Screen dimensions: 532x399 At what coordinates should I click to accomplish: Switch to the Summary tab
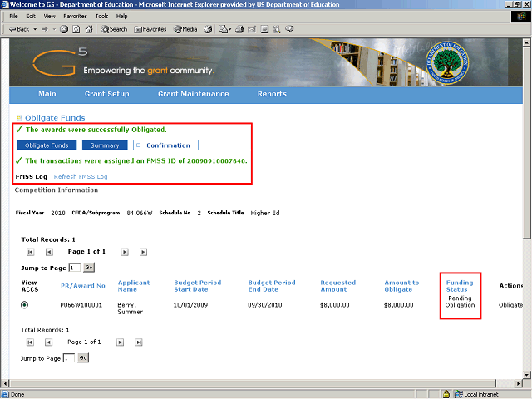click(x=105, y=145)
